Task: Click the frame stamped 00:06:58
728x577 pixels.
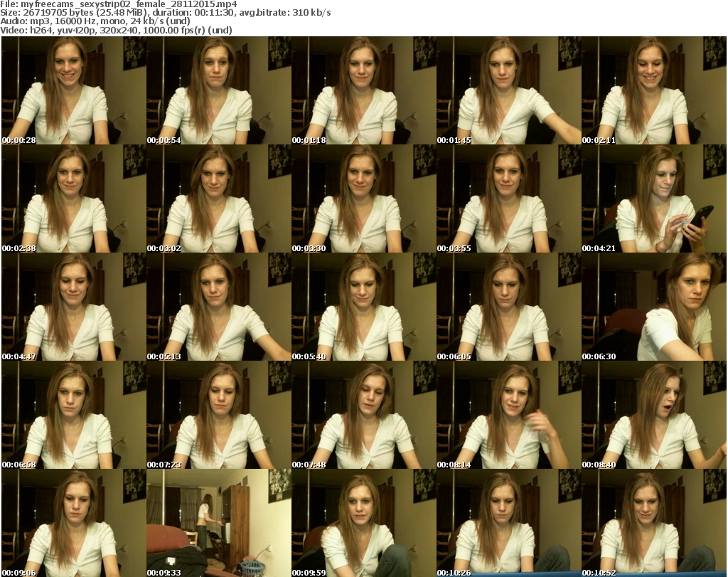Action: [x=74, y=415]
